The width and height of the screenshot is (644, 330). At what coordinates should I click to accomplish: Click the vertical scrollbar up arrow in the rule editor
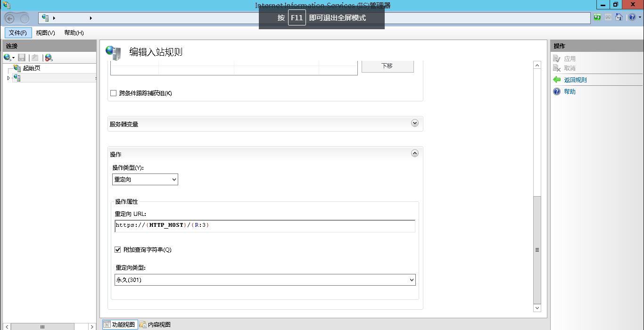point(537,65)
